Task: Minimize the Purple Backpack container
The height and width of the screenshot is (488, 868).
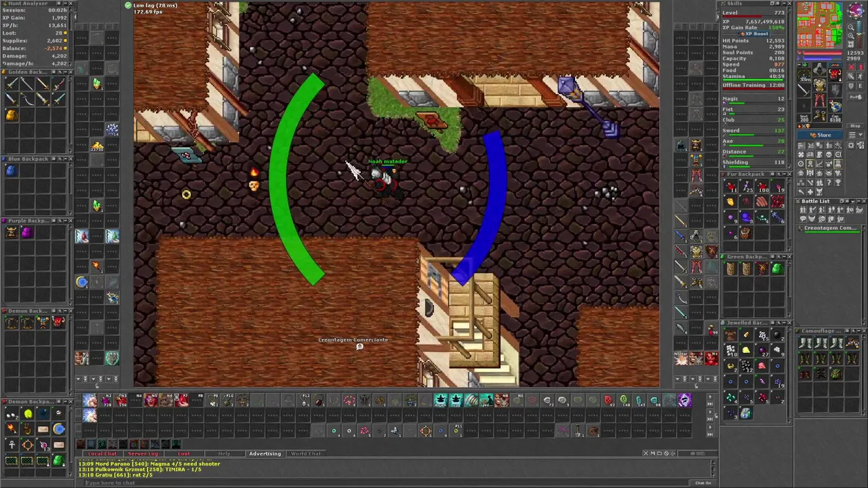Action: (x=66, y=221)
